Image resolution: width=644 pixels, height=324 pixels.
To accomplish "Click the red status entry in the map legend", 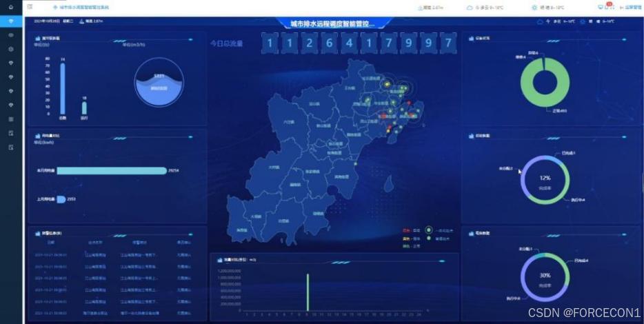I will [411, 230].
